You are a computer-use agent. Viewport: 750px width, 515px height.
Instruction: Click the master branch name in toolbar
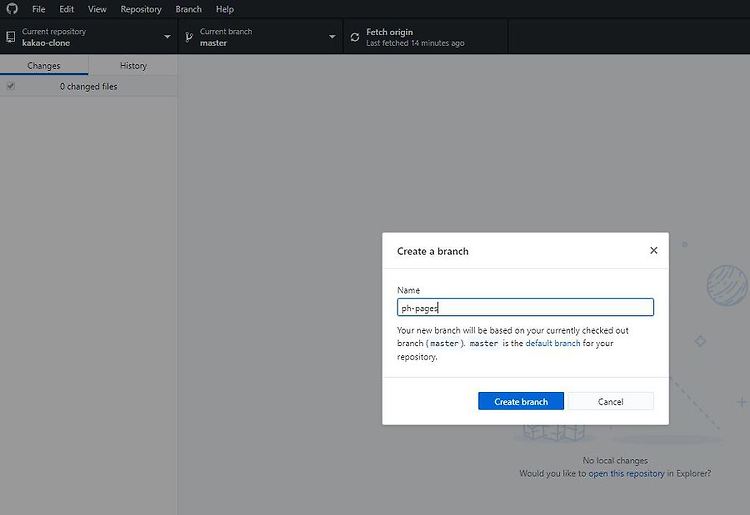coord(213,43)
